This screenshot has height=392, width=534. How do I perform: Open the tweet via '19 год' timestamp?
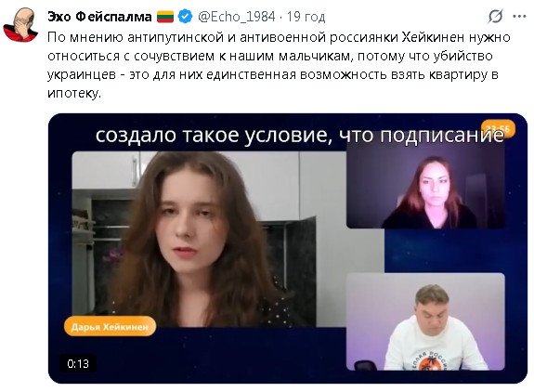coord(306,17)
